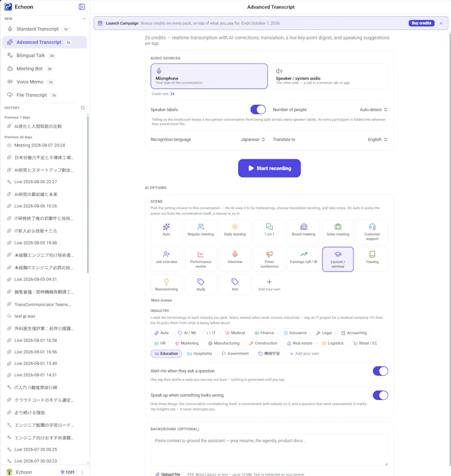Select the Auto scene
Viewport: 451px width, 476px height.
pos(166,232)
